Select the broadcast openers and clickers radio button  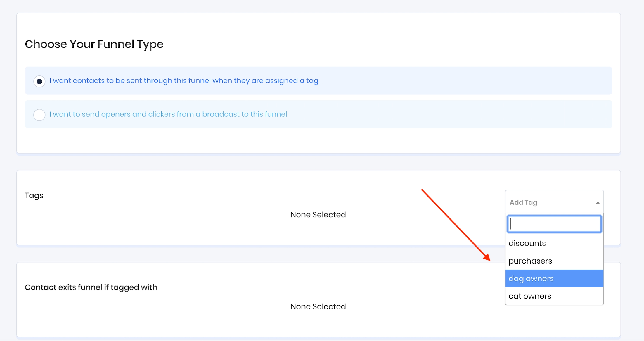pyautogui.click(x=39, y=115)
